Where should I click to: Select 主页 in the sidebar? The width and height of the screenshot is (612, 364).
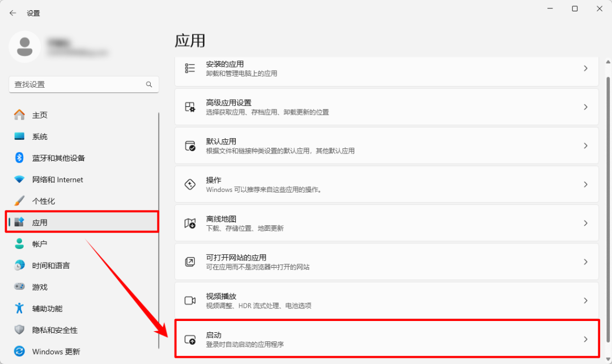[x=83, y=114]
